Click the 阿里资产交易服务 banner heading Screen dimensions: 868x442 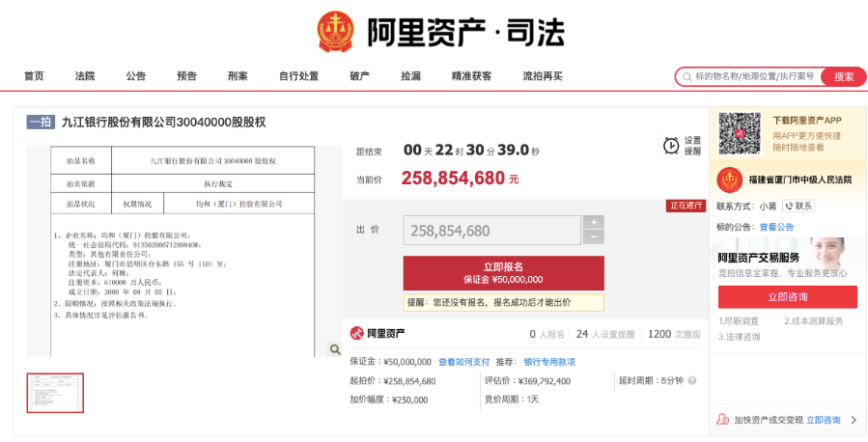tap(758, 258)
